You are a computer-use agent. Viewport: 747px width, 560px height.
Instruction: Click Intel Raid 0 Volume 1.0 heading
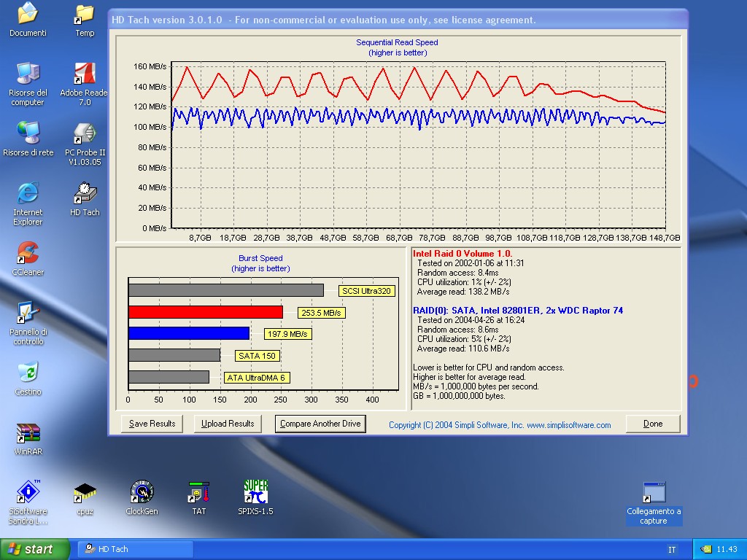[462, 253]
